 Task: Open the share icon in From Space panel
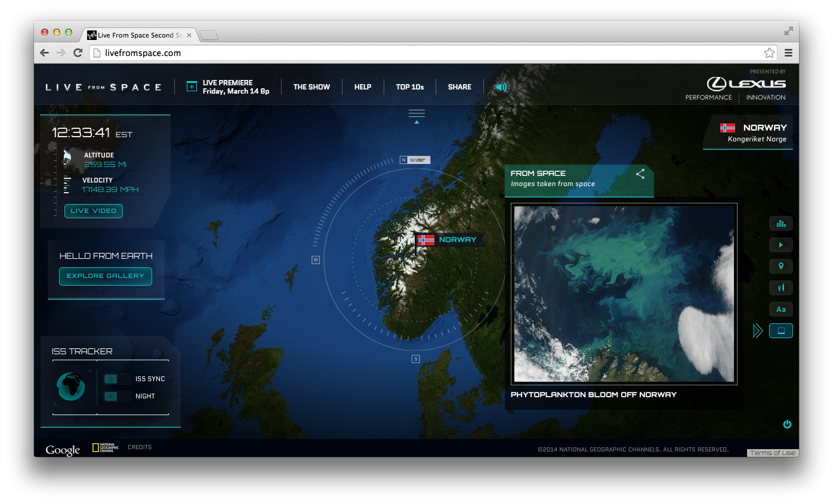point(640,174)
